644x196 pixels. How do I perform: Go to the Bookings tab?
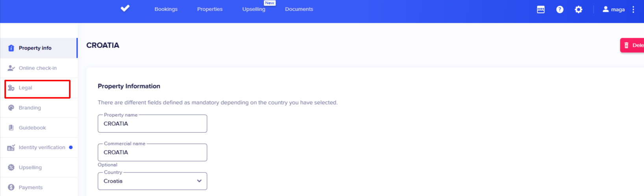pyautogui.click(x=166, y=9)
